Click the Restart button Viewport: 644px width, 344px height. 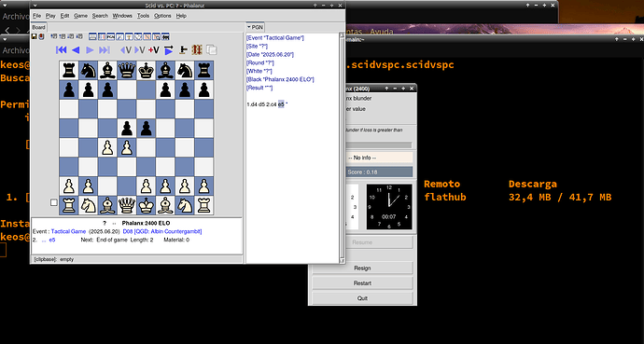point(362,283)
